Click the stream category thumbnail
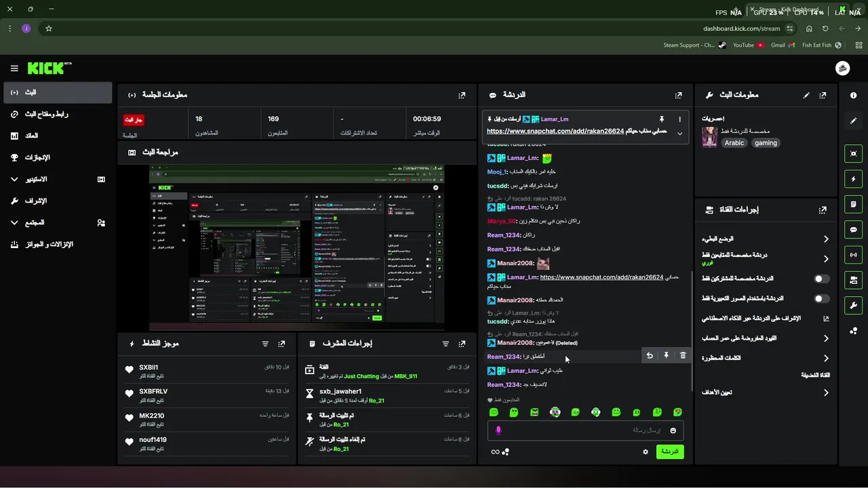 [709, 137]
